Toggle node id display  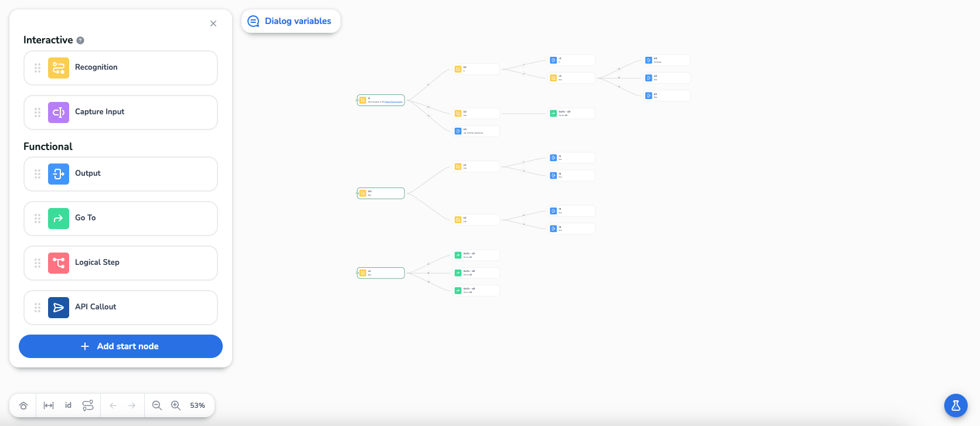pyautogui.click(x=68, y=405)
